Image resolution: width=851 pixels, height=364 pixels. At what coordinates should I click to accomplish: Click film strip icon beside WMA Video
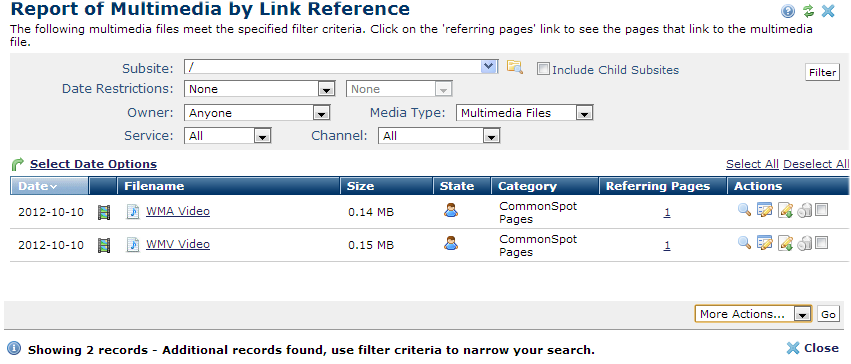click(104, 213)
